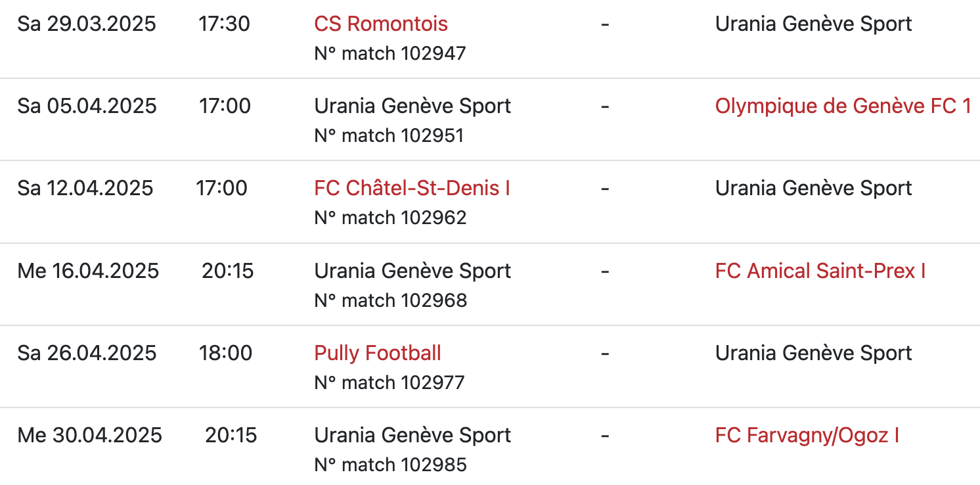Select match number 102977
This screenshot has height=485, width=980.
coord(389,382)
